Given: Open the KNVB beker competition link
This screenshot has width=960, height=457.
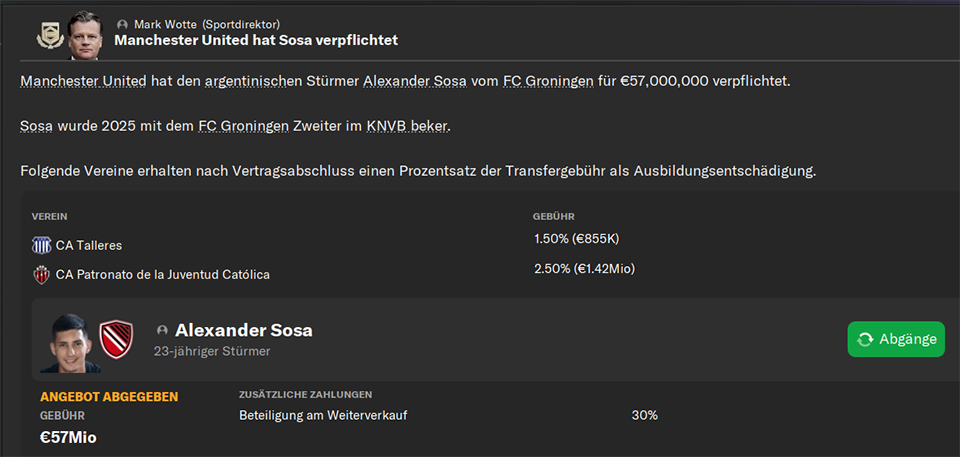Looking at the screenshot, I should tap(407, 127).
